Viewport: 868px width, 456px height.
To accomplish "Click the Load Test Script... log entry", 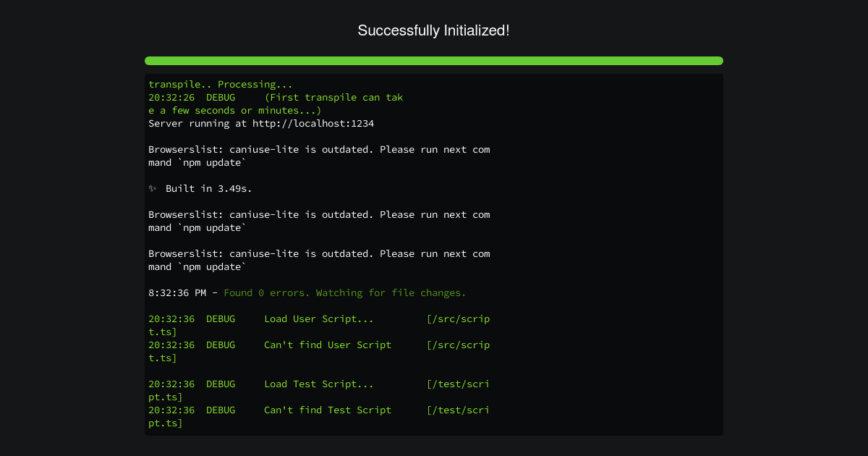I will click(319, 384).
